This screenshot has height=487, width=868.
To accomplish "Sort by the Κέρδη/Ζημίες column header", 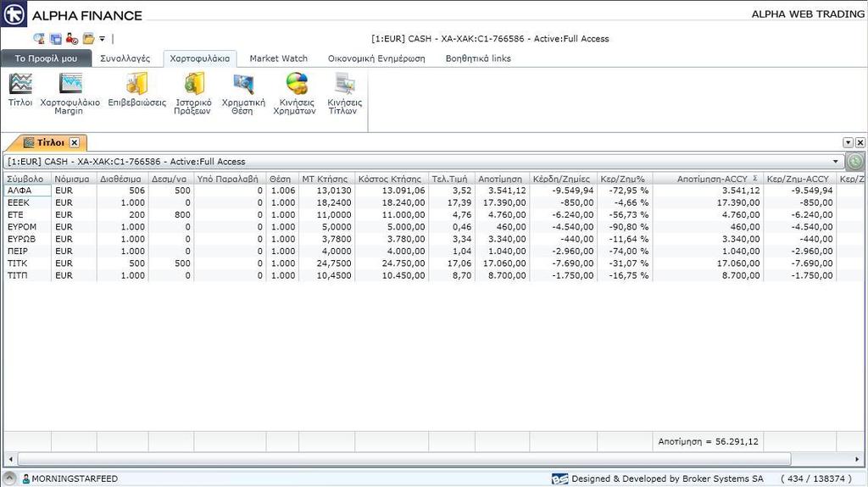I will 564,179.
